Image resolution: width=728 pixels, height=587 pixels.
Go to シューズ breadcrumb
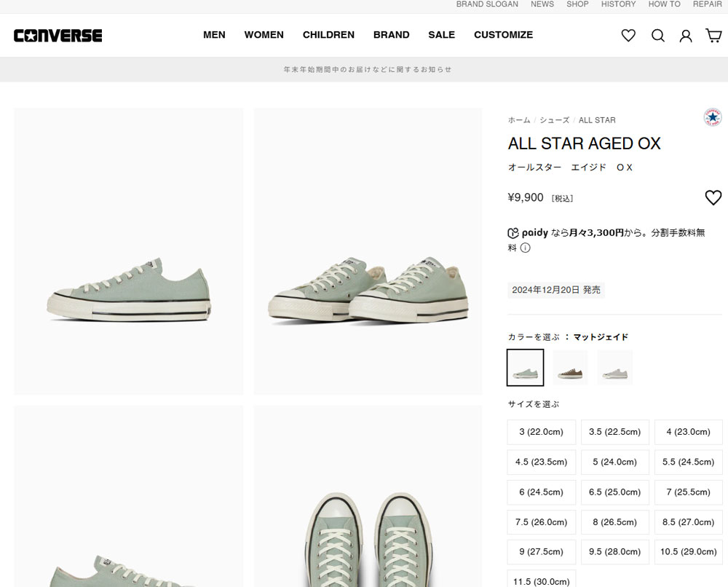[554, 120]
